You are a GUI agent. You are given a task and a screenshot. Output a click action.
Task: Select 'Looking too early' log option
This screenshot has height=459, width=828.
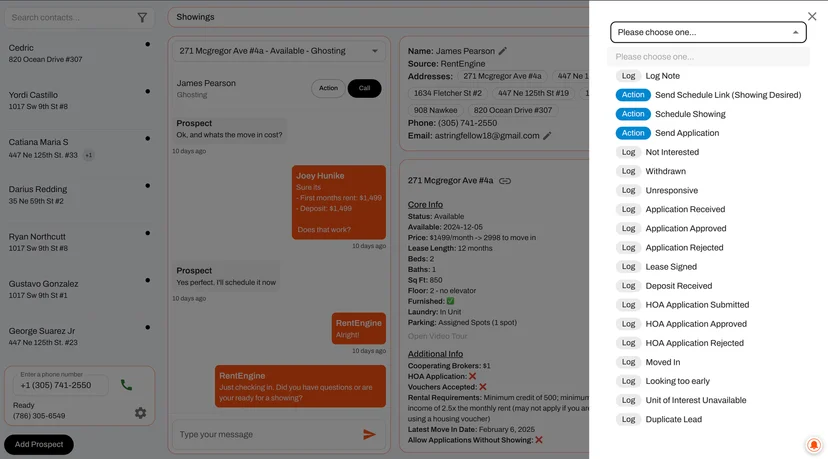708,381
